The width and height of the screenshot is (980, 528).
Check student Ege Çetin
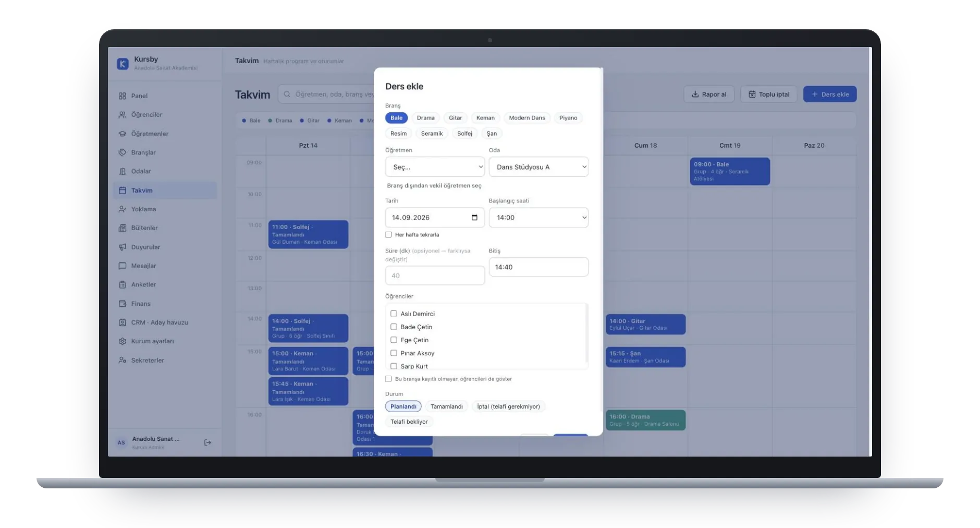(x=394, y=340)
